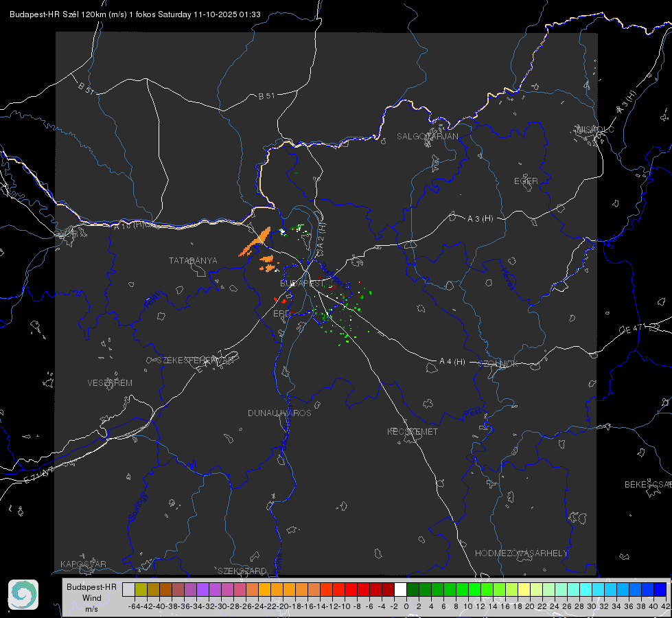Image resolution: width=672 pixels, height=618 pixels.
Task: Click the white legend swatch between -2 and 0
Action: pyautogui.click(x=400, y=589)
